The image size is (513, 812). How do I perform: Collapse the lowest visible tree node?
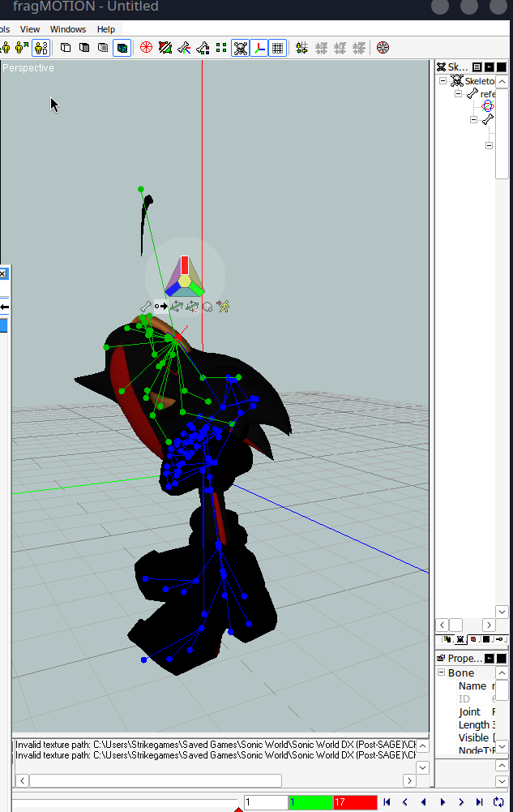pos(489,145)
